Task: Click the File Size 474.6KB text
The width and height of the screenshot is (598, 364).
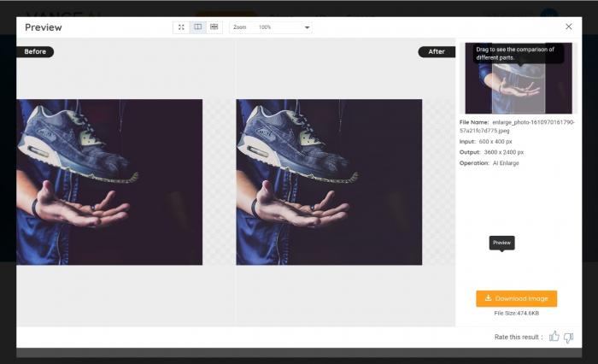Action: pos(516,313)
